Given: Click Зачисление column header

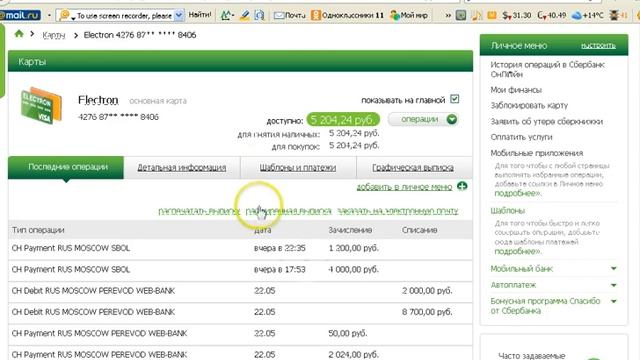Looking at the screenshot, I should [350, 230].
